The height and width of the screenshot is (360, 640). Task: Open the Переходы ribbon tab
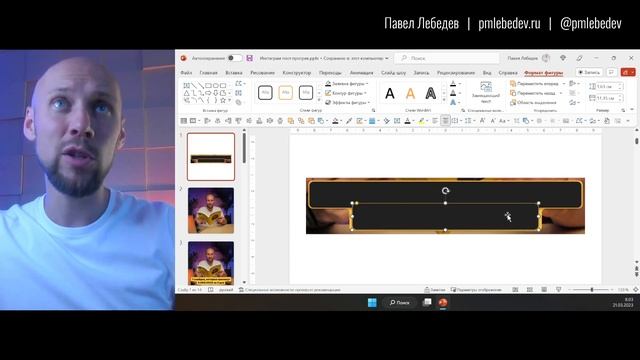(330, 73)
